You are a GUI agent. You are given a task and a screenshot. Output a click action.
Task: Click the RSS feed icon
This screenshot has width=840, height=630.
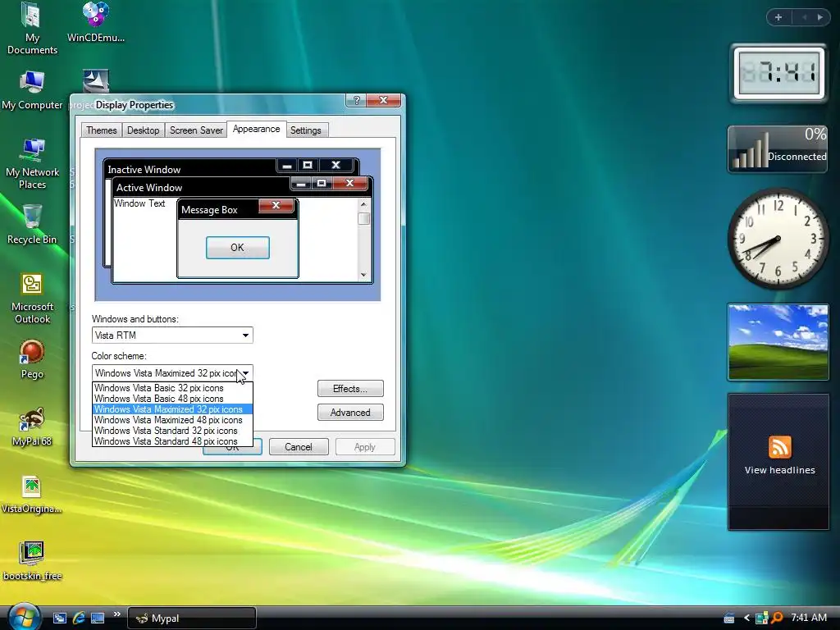[x=779, y=447]
